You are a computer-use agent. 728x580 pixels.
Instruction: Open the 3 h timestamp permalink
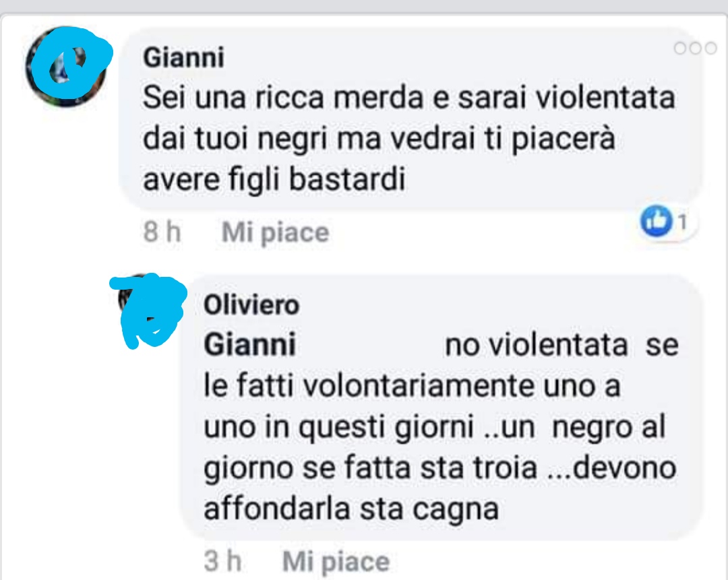223,561
